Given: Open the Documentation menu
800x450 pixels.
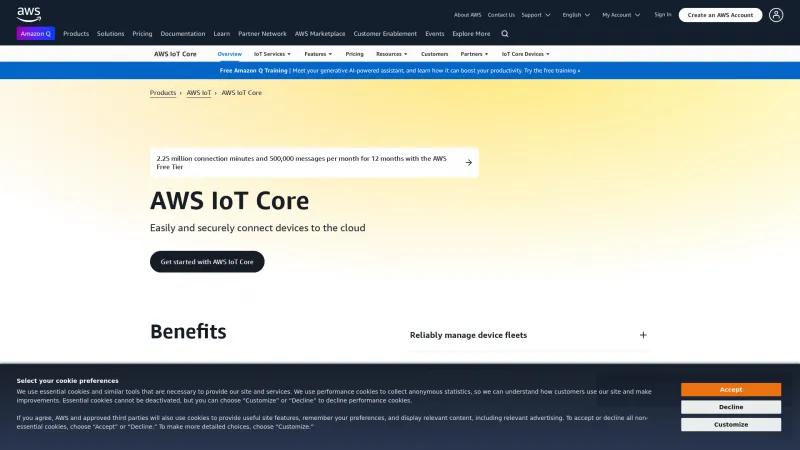Looking at the screenshot, I should coord(183,34).
